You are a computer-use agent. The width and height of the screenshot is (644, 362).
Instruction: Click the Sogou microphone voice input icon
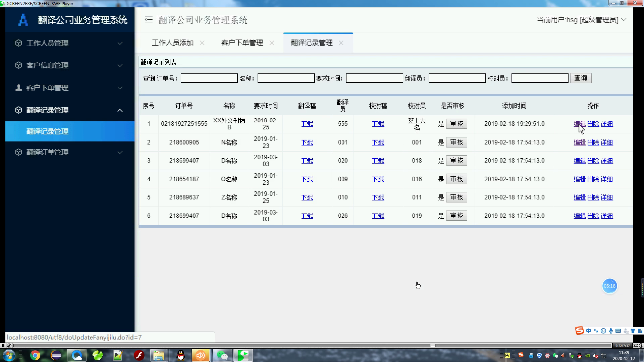tap(611, 331)
